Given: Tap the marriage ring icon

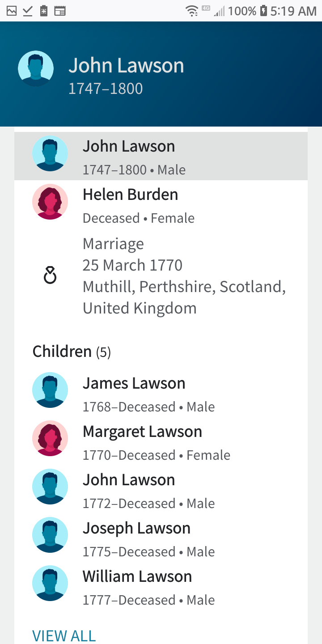Looking at the screenshot, I should (50, 275).
